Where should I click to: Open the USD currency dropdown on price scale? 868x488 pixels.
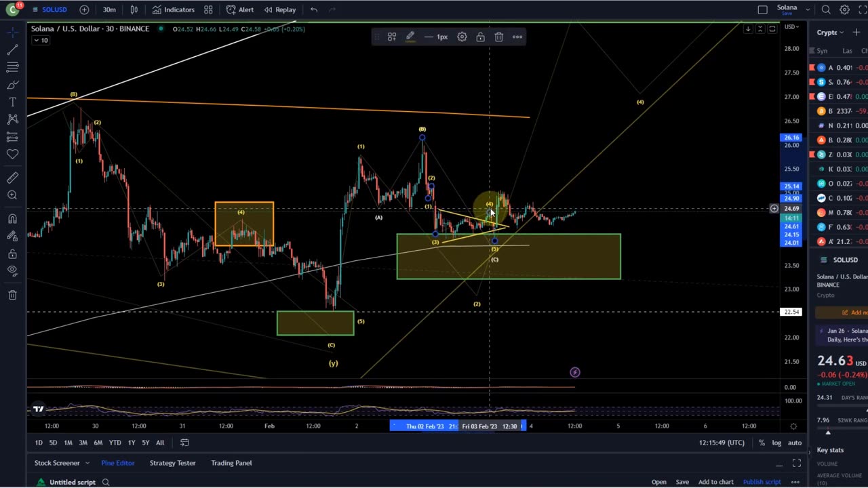coord(791,27)
